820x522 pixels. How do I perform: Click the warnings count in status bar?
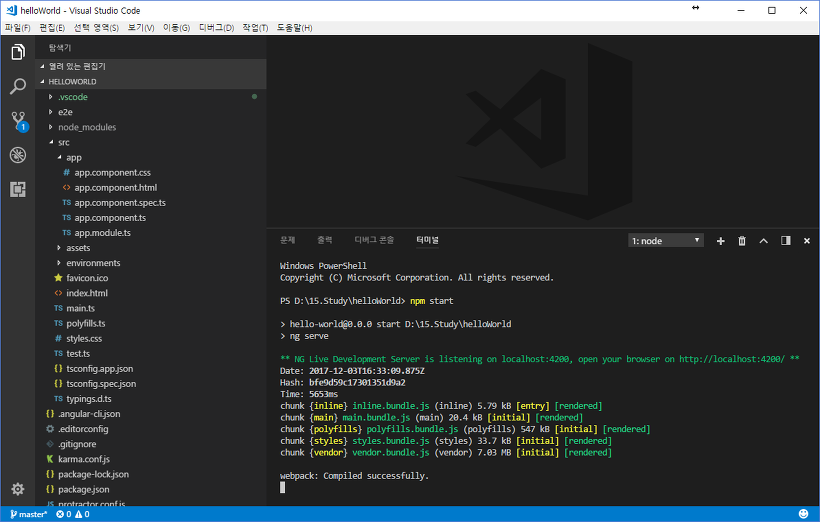82,514
